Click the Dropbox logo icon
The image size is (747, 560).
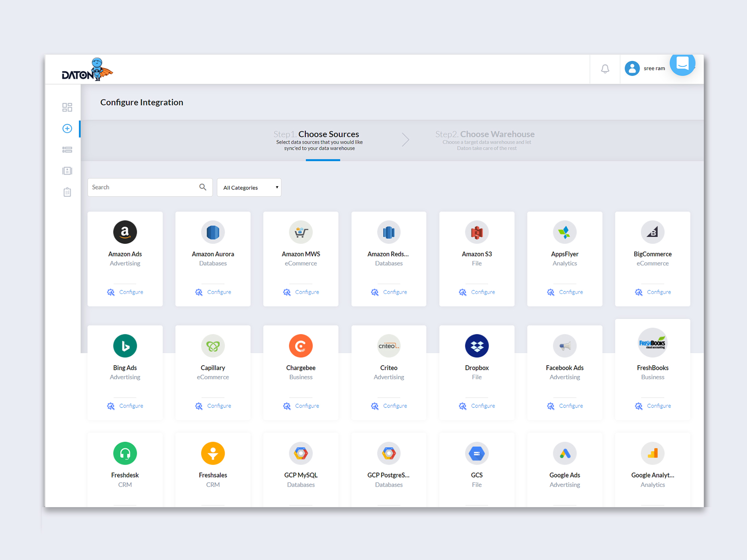click(477, 346)
